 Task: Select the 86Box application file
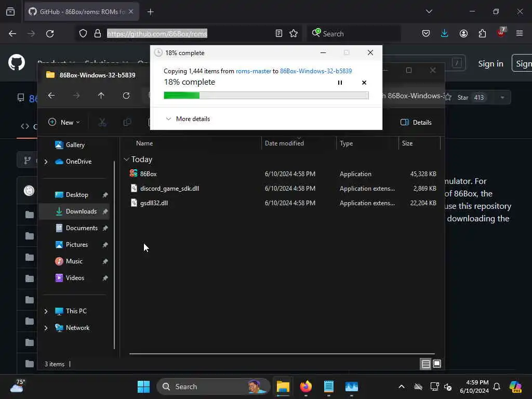(x=148, y=174)
